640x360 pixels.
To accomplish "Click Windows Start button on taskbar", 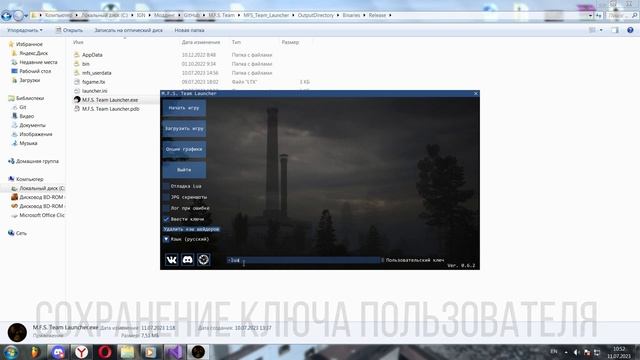I will click(10, 351).
